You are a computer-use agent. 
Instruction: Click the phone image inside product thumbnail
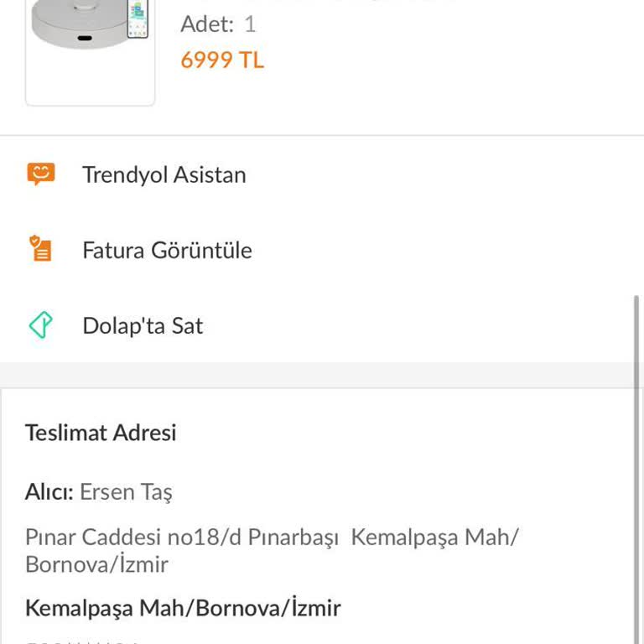138,18
